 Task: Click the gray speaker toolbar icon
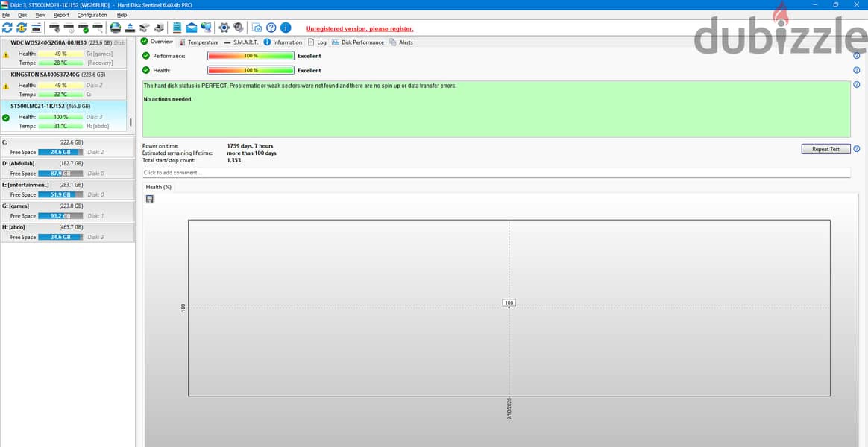pyautogui.click(x=239, y=27)
